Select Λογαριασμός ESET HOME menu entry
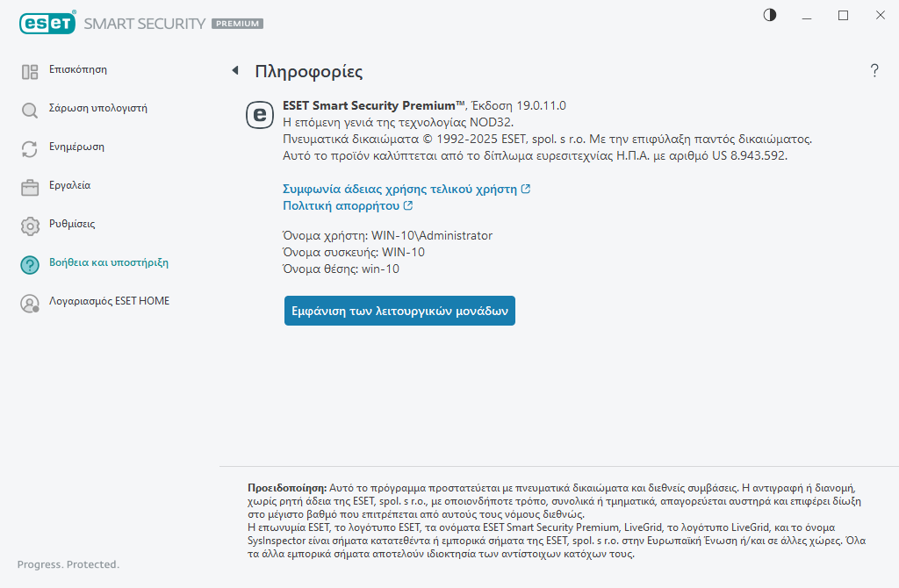 click(109, 301)
